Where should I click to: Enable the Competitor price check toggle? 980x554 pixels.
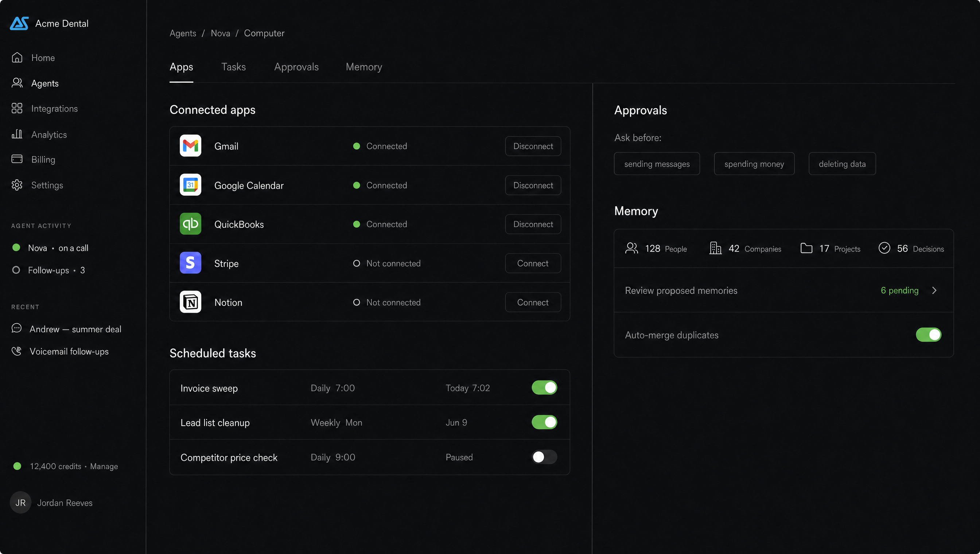(x=544, y=457)
